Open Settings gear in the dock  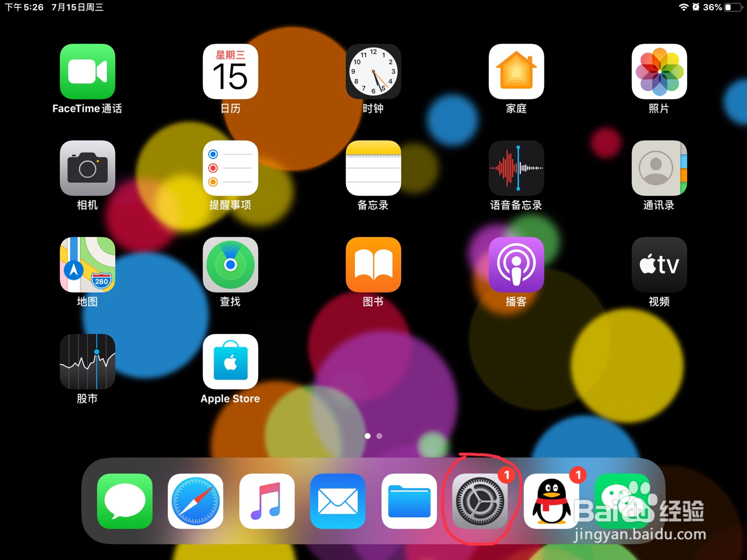[x=480, y=501]
